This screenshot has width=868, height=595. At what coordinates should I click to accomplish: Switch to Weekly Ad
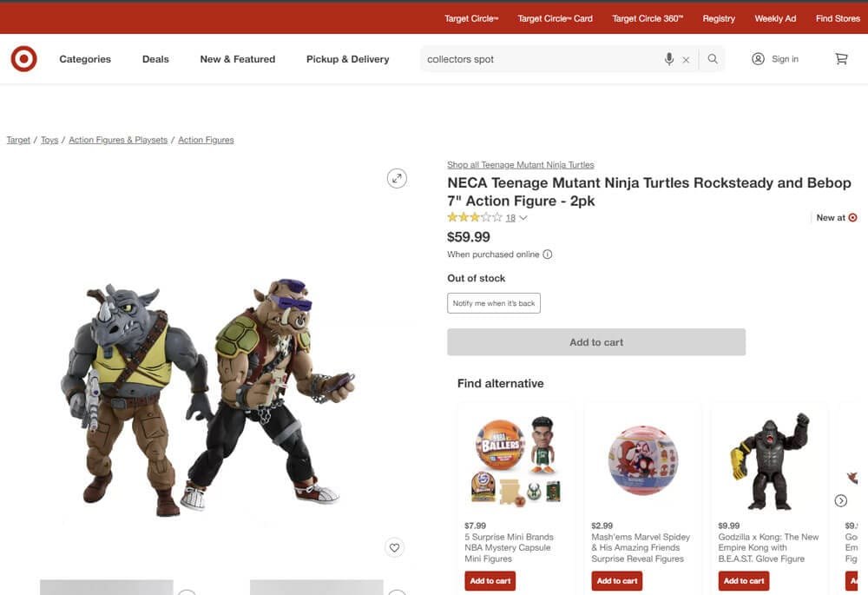pos(774,17)
